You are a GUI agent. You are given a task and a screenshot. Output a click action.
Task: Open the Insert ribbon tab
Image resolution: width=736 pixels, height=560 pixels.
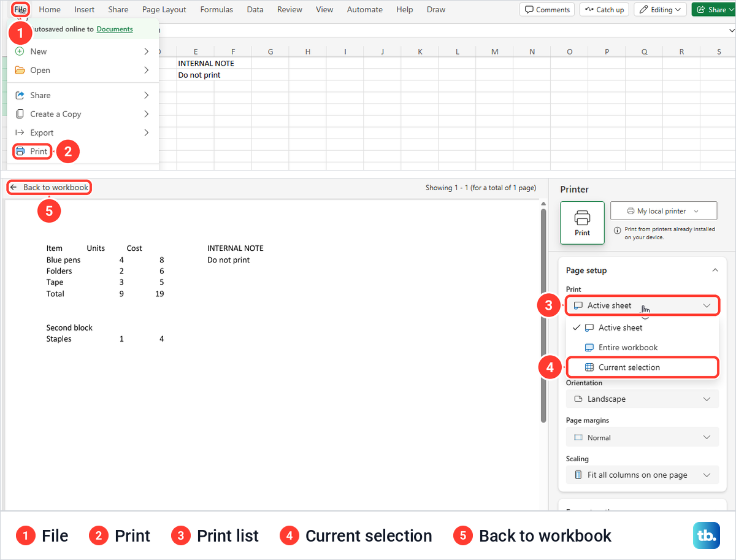coord(85,10)
